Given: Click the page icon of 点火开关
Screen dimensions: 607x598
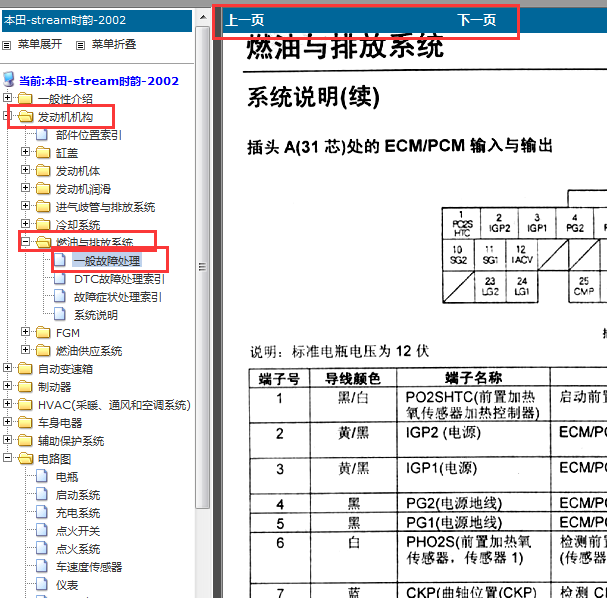Looking at the screenshot, I should point(42,530).
